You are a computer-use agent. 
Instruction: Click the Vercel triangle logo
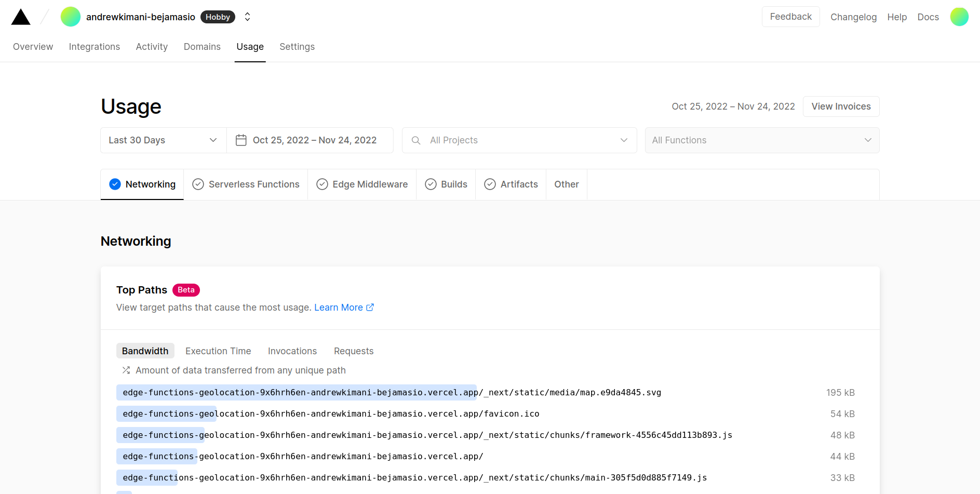(x=21, y=17)
